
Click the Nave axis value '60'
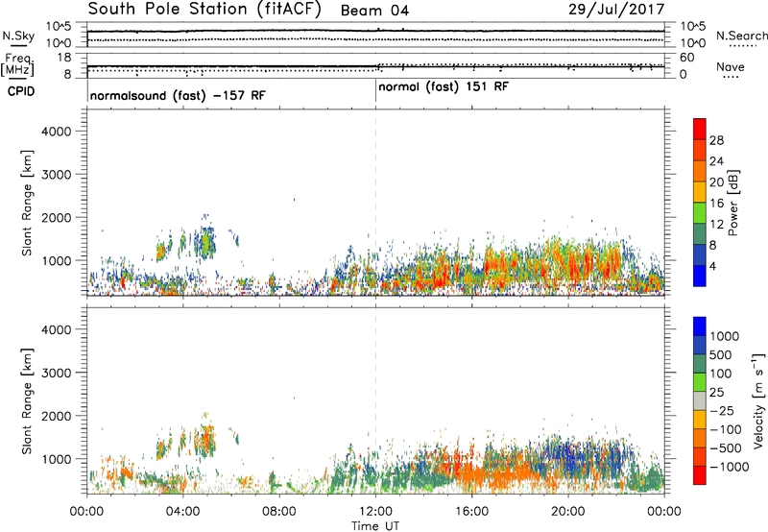point(687,58)
